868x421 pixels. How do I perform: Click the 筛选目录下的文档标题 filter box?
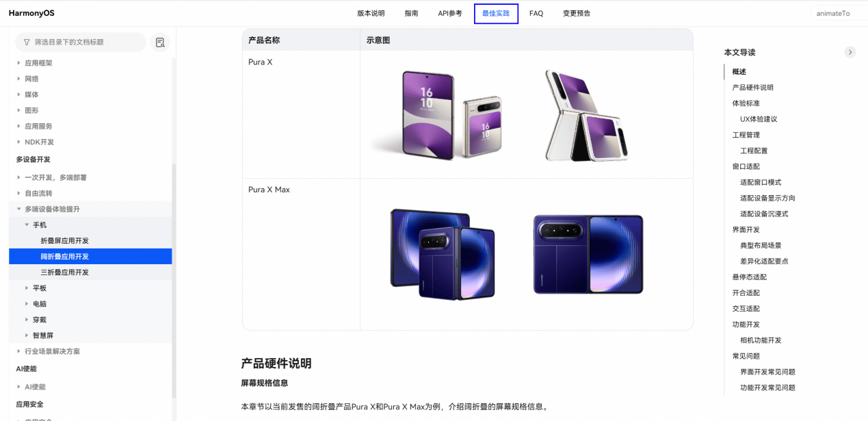pyautogui.click(x=81, y=42)
